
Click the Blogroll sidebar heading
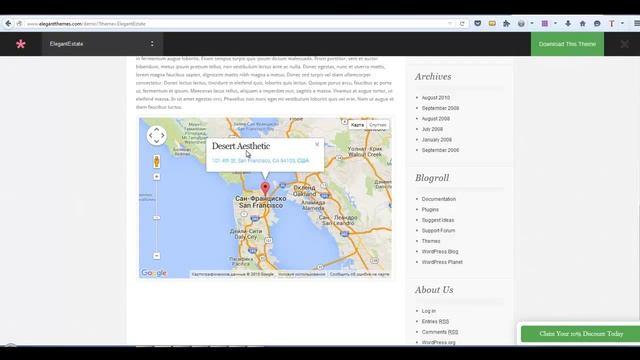(x=432, y=178)
